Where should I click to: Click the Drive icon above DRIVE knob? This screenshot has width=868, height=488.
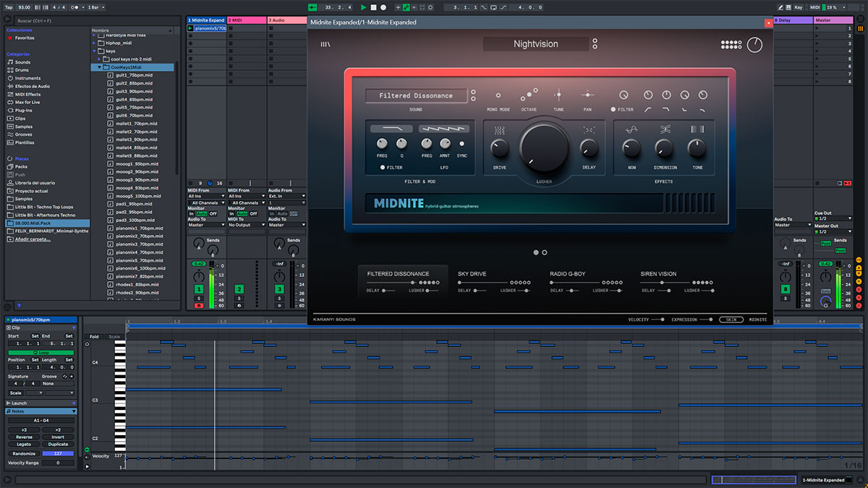(x=500, y=130)
